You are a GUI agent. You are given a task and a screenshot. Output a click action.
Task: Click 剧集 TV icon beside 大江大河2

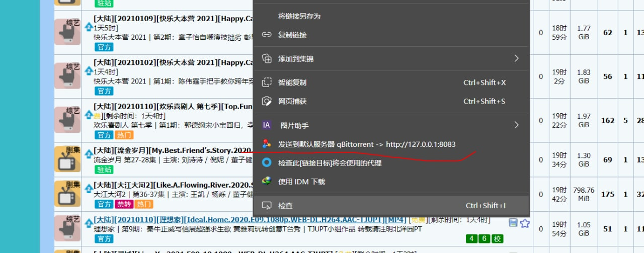tap(67, 194)
